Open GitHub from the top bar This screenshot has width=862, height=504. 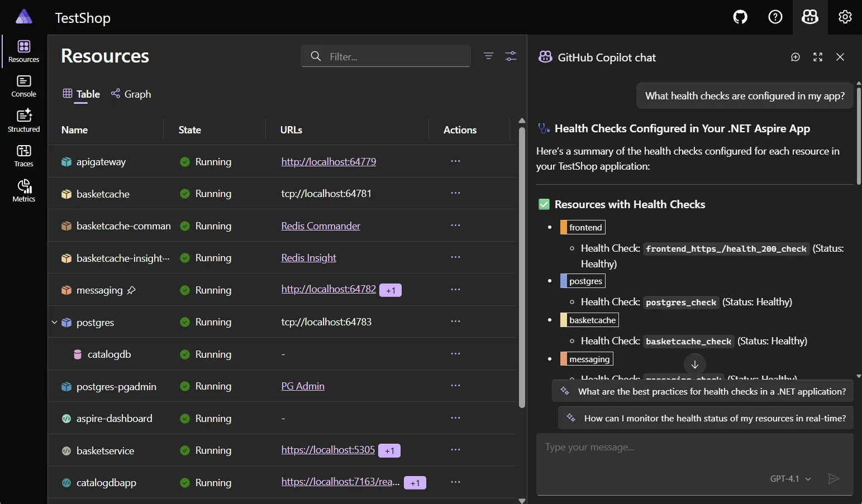[739, 17]
